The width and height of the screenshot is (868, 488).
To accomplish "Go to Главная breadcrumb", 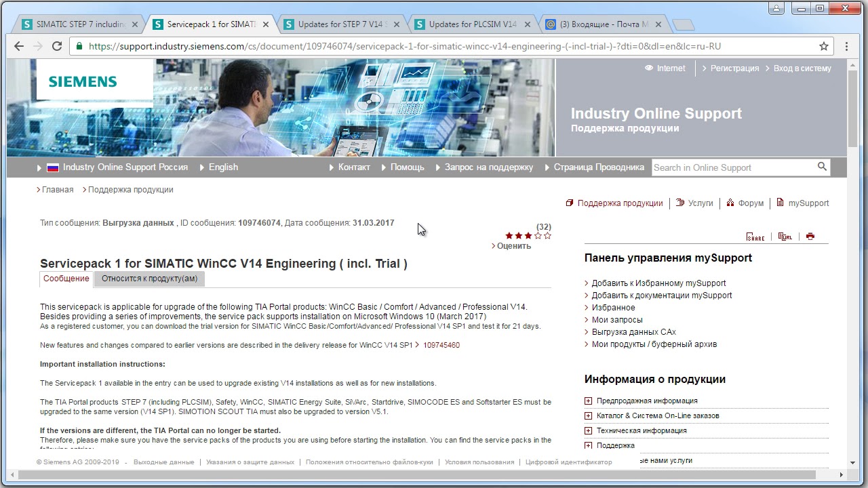I will click(58, 190).
